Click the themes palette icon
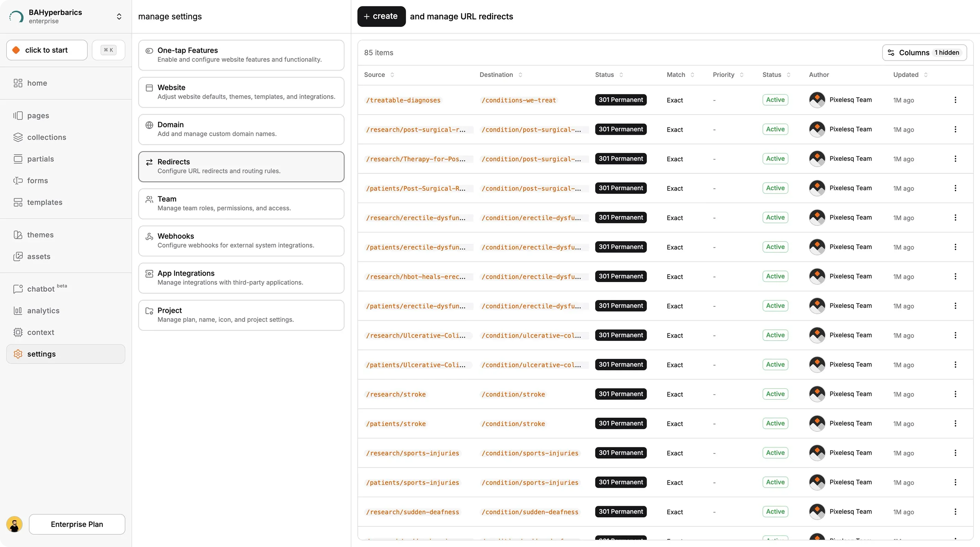 18,235
